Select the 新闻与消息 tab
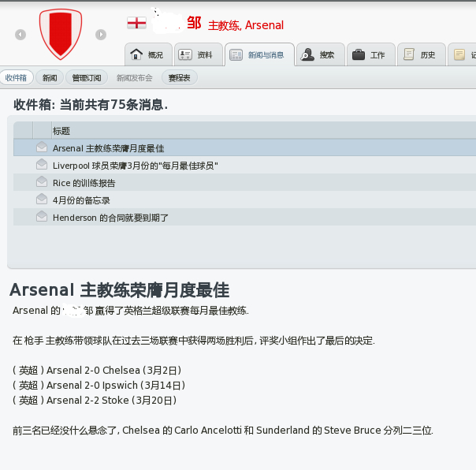The image size is (476, 470). [x=259, y=54]
